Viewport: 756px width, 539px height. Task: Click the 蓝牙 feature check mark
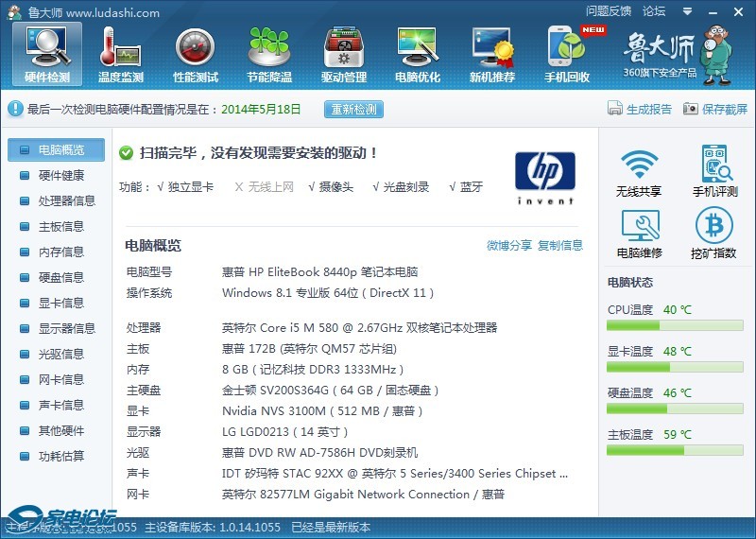pos(453,187)
